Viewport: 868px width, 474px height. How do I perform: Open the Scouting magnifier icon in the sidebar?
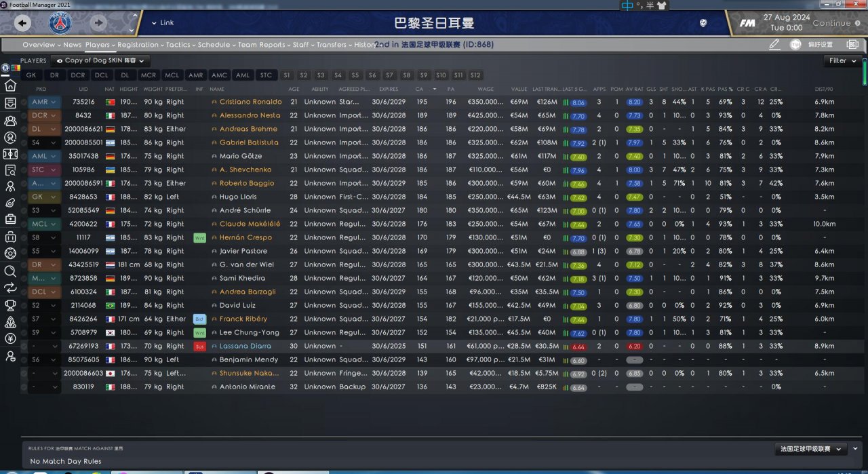[10, 271]
